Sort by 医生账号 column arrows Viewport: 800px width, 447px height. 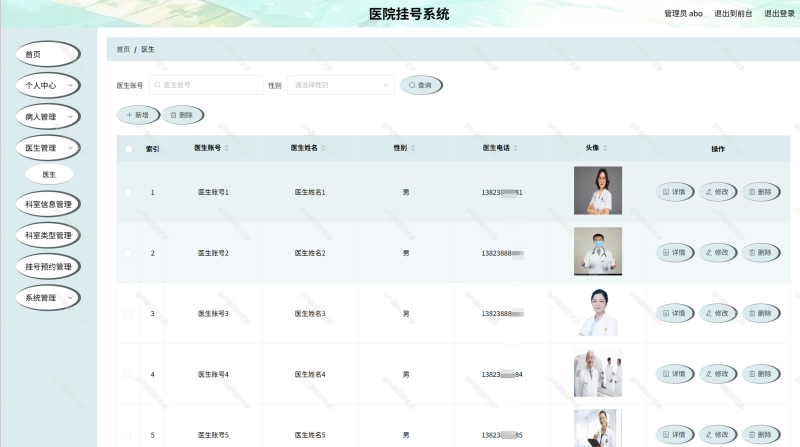[227, 148]
